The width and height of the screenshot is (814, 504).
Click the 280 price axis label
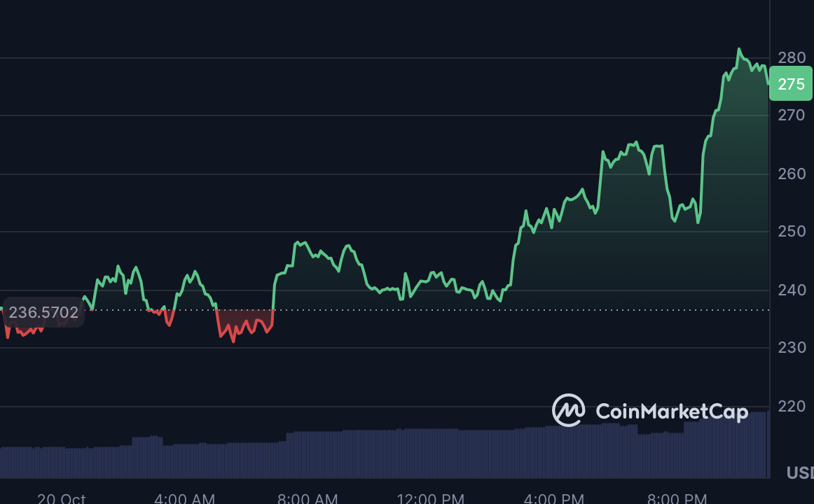[x=791, y=57]
